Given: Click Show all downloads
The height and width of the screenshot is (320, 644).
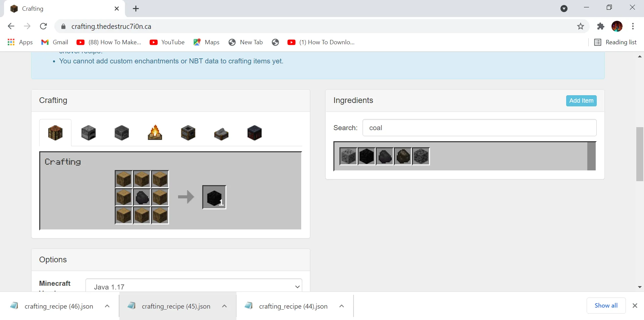Looking at the screenshot, I should (x=606, y=306).
